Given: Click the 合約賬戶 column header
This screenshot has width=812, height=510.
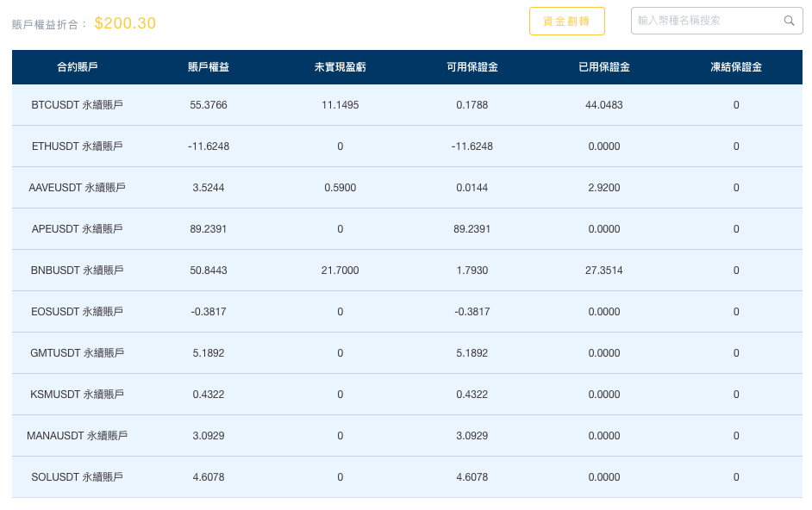Looking at the screenshot, I should [77, 67].
